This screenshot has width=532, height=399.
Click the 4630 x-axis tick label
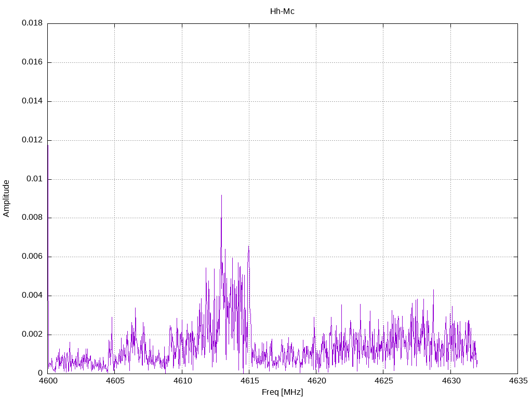tap(450, 381)
